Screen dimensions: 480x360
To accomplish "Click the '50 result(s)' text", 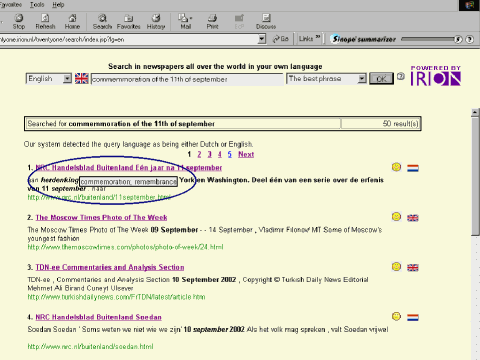I will coord(400,124).
